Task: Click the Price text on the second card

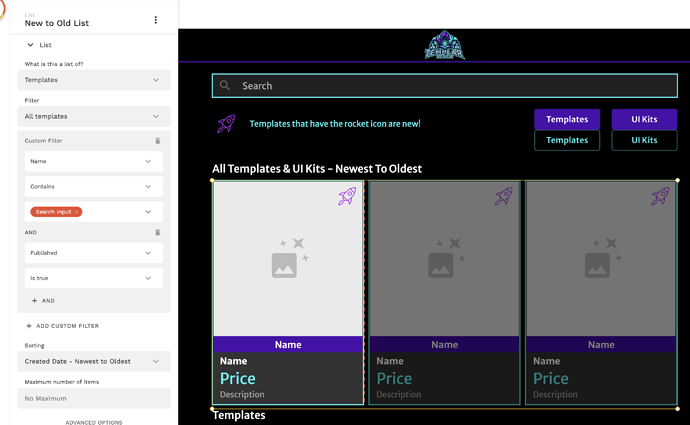Action: (x=394, y=378)
